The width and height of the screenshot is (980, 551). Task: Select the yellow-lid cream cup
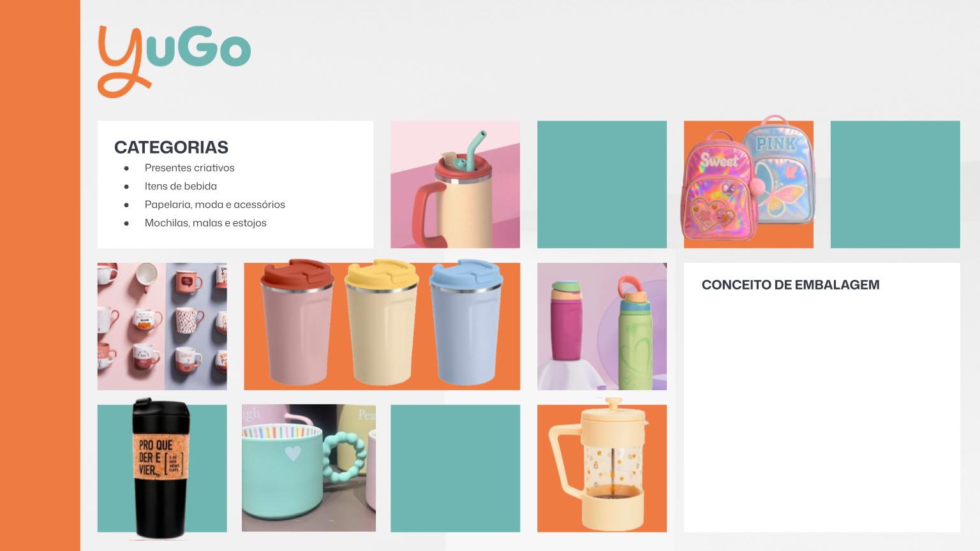tap(382, 322)
